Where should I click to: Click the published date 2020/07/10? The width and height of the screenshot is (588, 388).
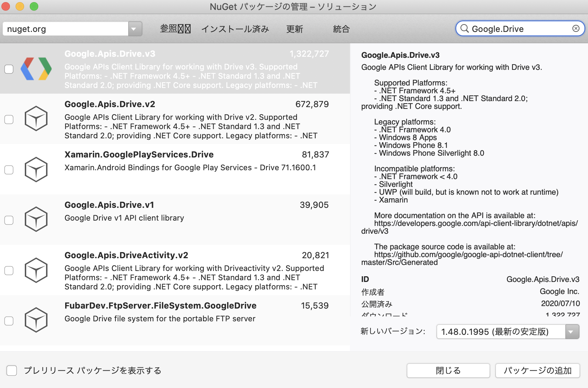click(x=560, y=304)
